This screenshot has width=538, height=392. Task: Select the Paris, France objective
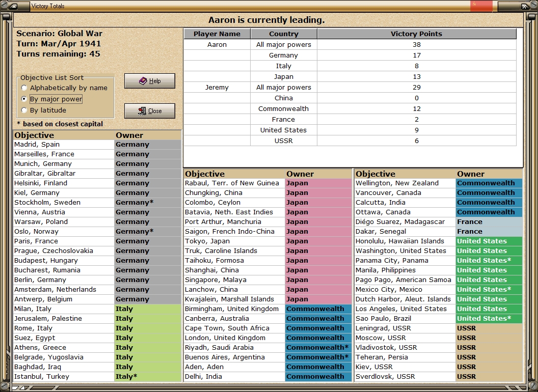click(64, 241)
